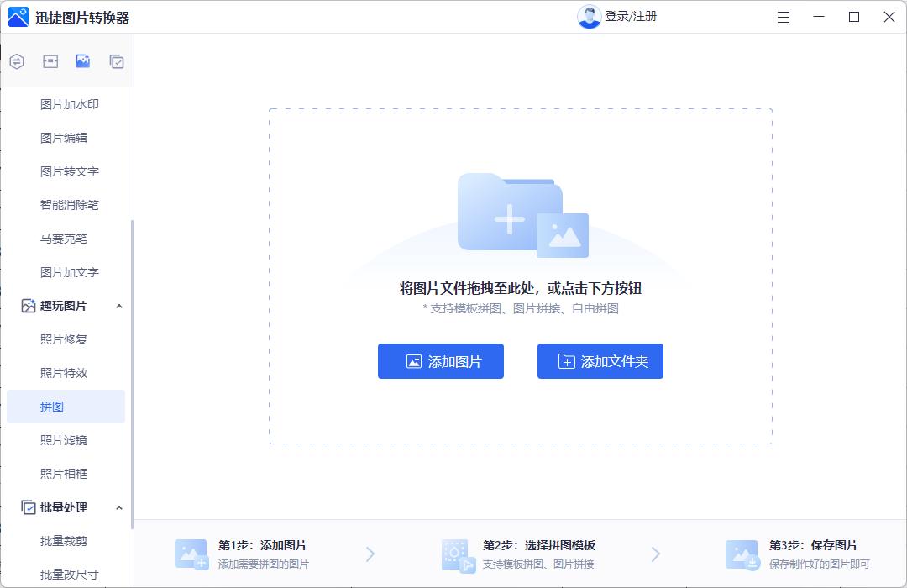Open 智能消除笔 tool

click(x=70, y=205)
